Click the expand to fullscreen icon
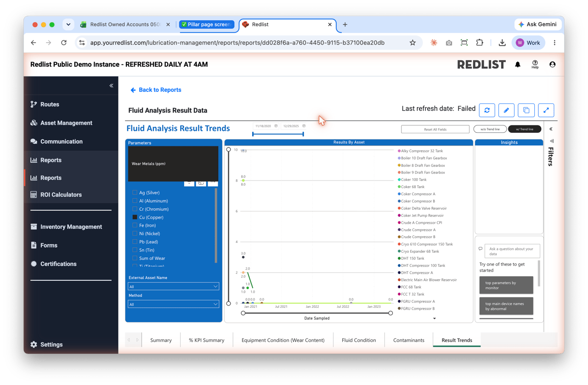588x385 pixels. tap(546, 110)
